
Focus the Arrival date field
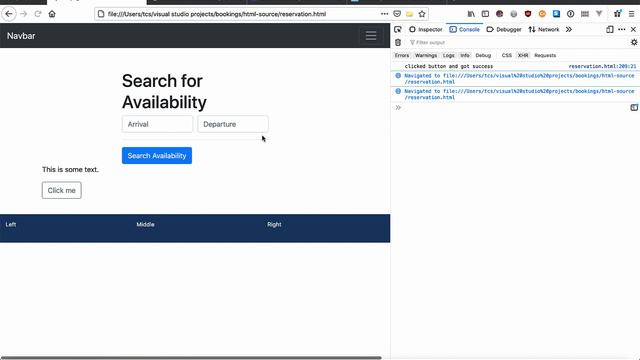coord(157,124)
